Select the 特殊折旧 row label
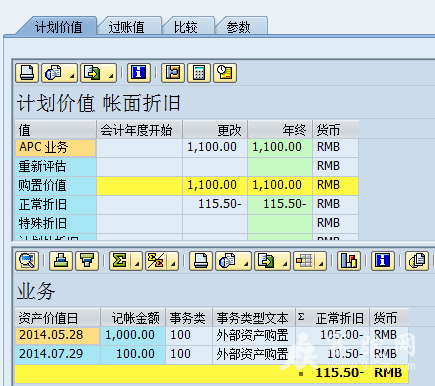Viewport: 435px width, 386px height. point(55,224)
